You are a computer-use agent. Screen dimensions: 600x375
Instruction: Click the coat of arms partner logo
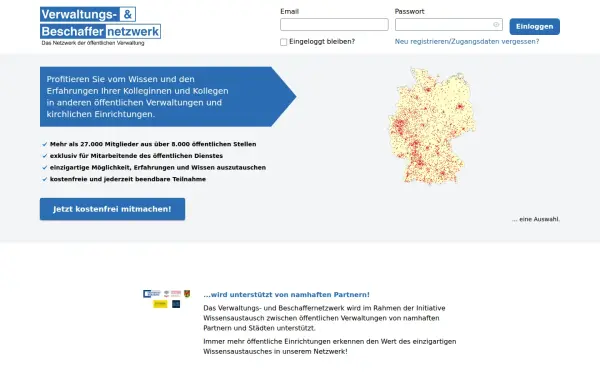[x=187, y=293]
